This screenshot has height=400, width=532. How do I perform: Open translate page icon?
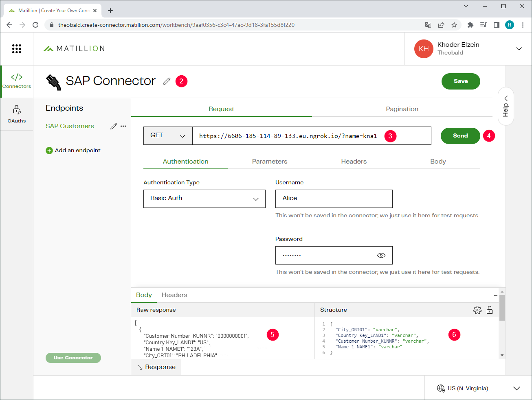(x=428, y=25)
